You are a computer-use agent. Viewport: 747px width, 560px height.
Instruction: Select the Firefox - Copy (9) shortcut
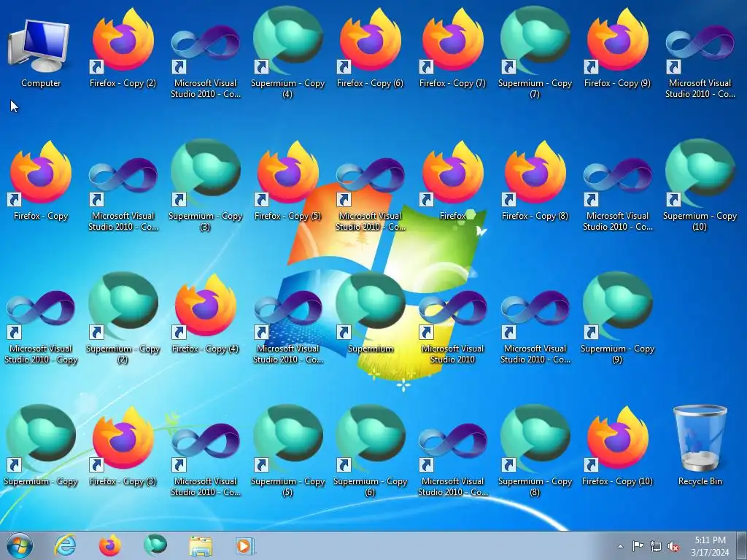click(617, 47)
